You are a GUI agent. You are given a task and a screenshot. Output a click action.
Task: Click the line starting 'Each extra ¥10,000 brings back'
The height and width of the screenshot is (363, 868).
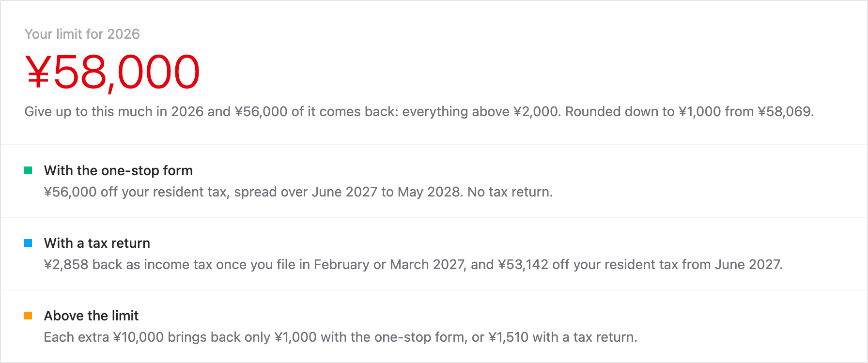(341, 337)
